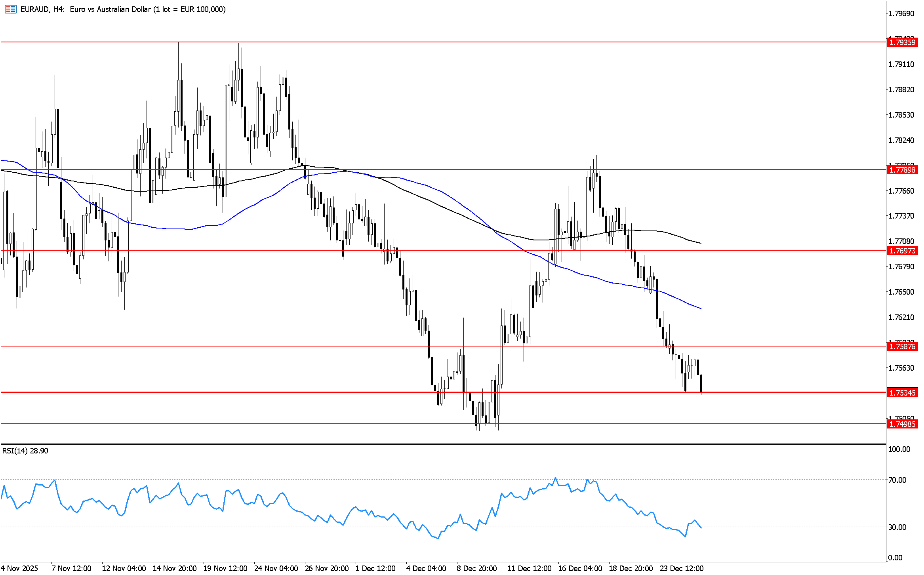The width and height of the screenshot is (924, 575).
Task: Click the 1 Dec 12:00 time axis label
Action: (x=375, y=568)
